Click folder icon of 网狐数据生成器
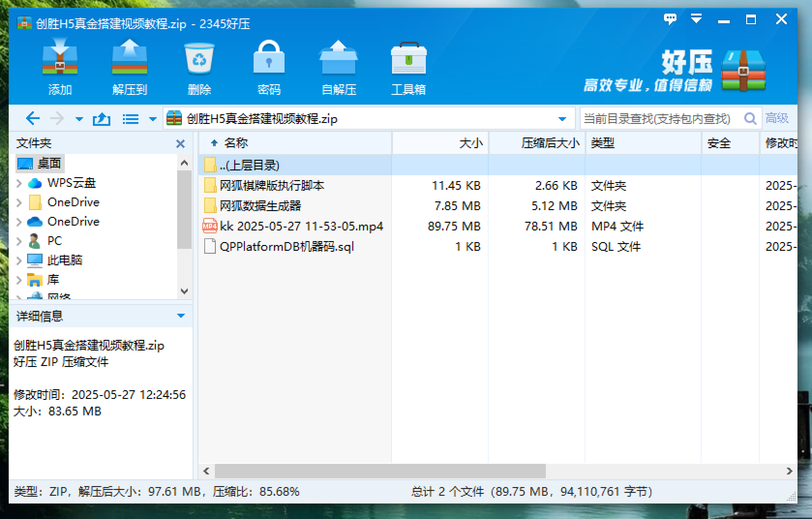Image resolution: width=812 pixels, height=519 pixels. (210, 206)
